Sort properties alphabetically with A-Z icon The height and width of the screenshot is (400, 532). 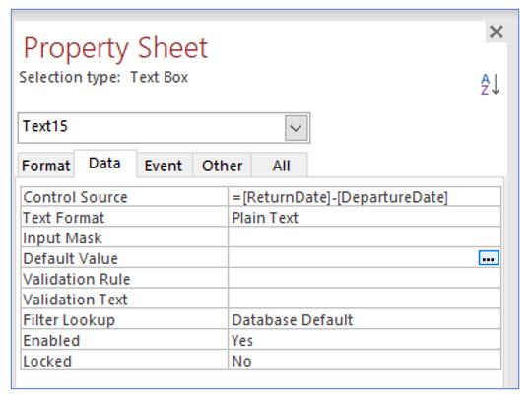coord(490,84)
